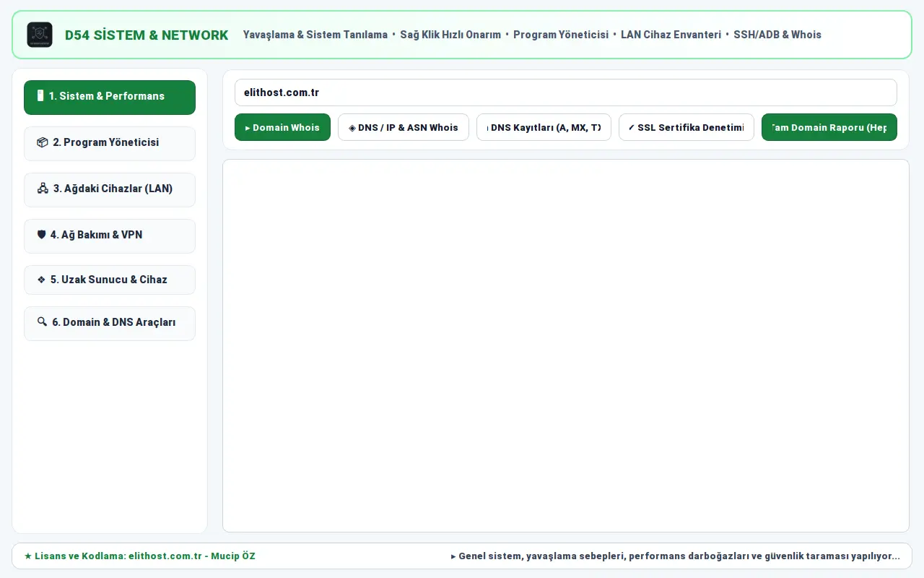Click the header text "SSH/ADB & Whois"
This screenshot has height=578, width=924.
click(x=777, y=35)
